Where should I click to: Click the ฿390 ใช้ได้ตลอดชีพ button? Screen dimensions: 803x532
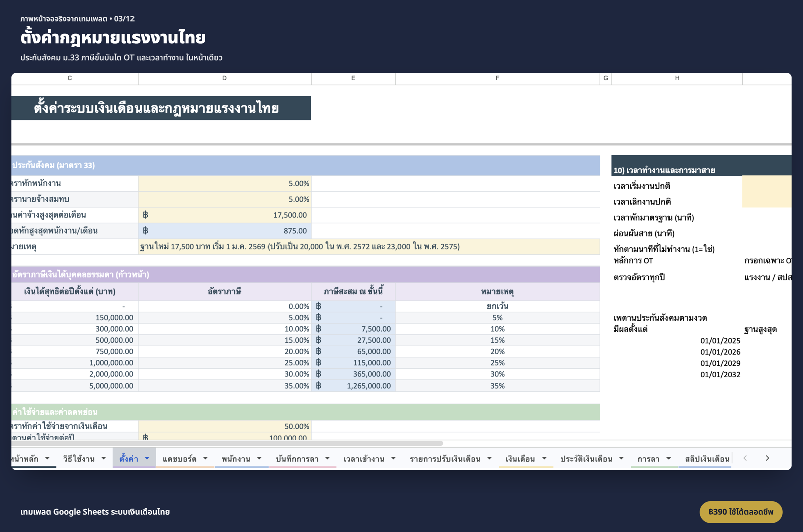pyautogui.click(x=741, y=512)
